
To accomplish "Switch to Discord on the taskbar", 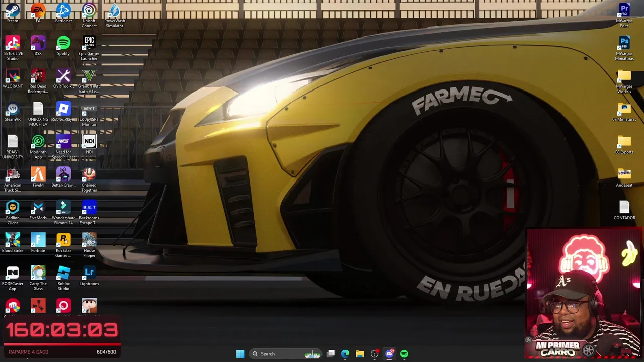I will [389, 354].
